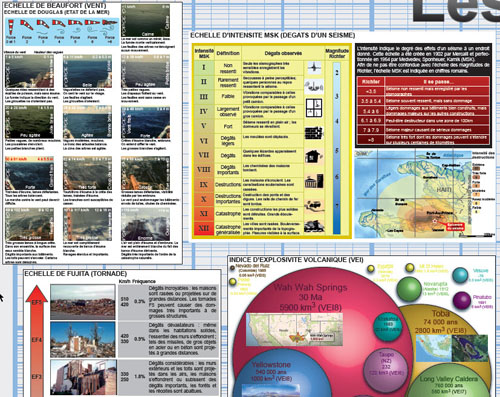Select the cracked house pictogram in row VII
Image resolution: width=500 pixels, height=397 pixels.
point(314,156)
